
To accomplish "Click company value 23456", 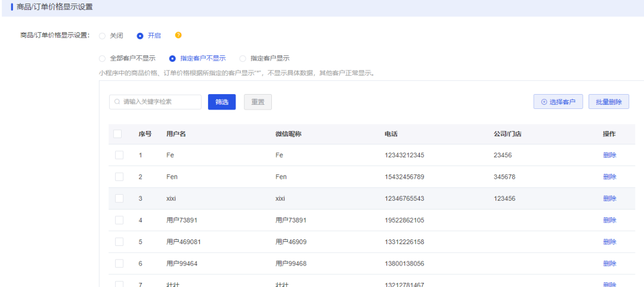I will click(x=503, y=155).
